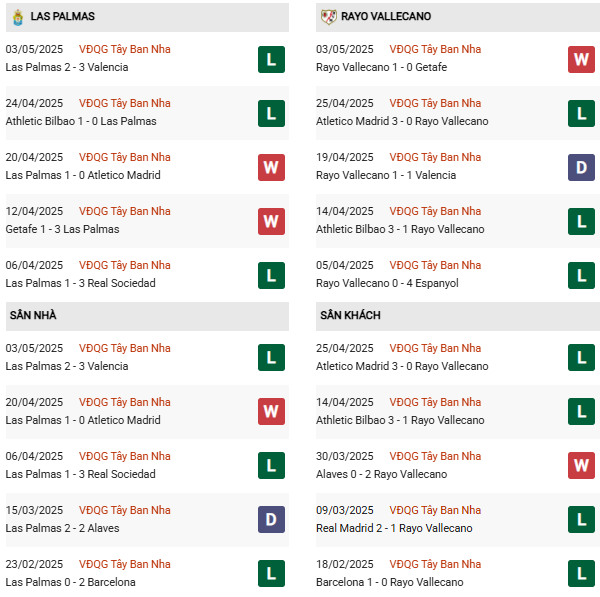Select the SÂN KHÁCH away section header
600x597 pixels.
click(350, 315)
